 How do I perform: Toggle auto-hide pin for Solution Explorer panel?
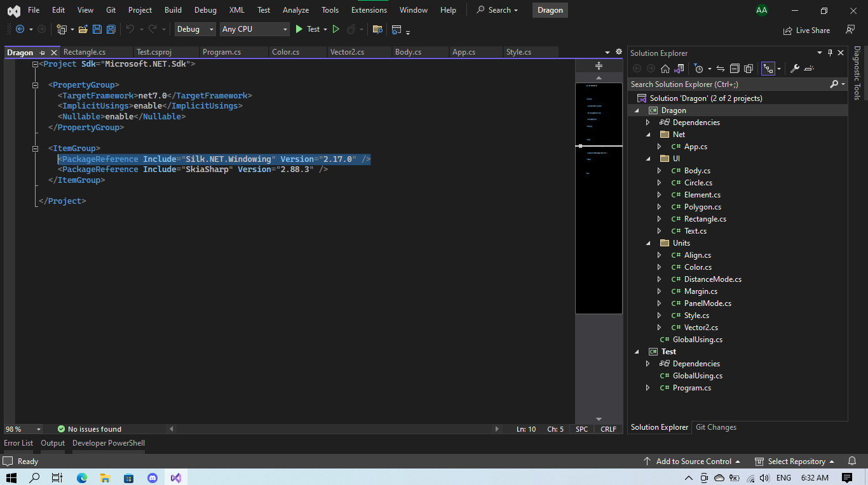coord(829,53)
